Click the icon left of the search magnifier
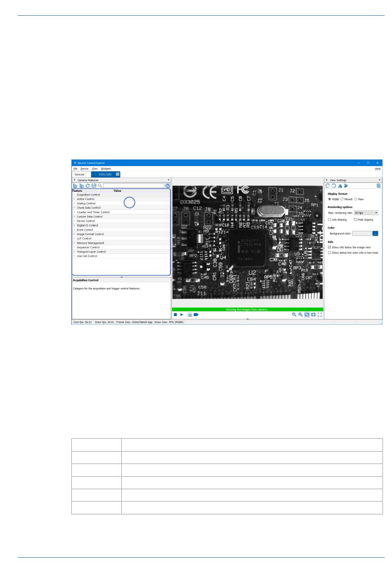This screenshot has height=573, width=392. coord(94,186)
